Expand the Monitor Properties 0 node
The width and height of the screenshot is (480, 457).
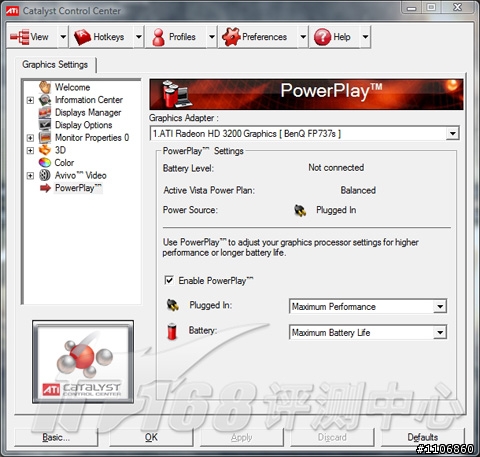[x=30, y=138]
